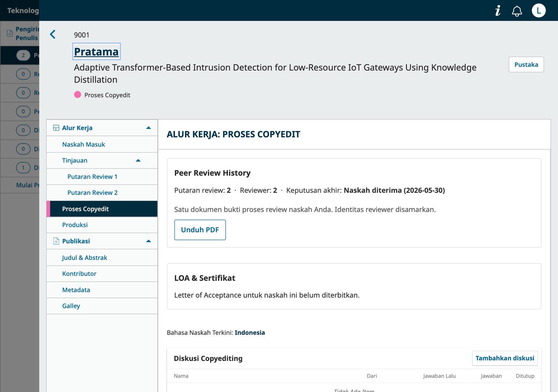Select Naskah Masuk in workflow menu

pos(102,144)
